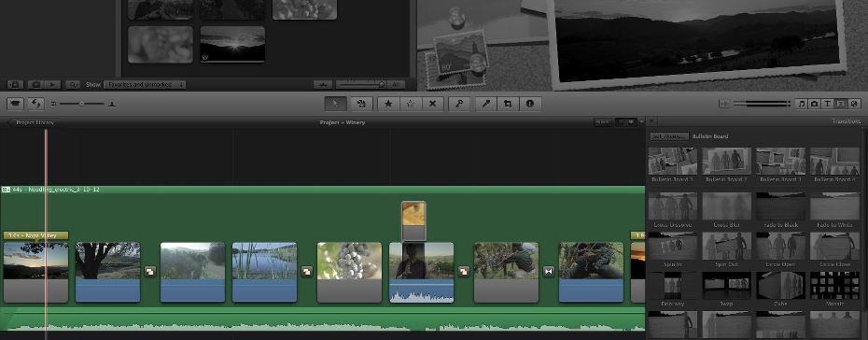Play selected events full screen
This screenshot has width=868, height=340.
tap(36, 85)
